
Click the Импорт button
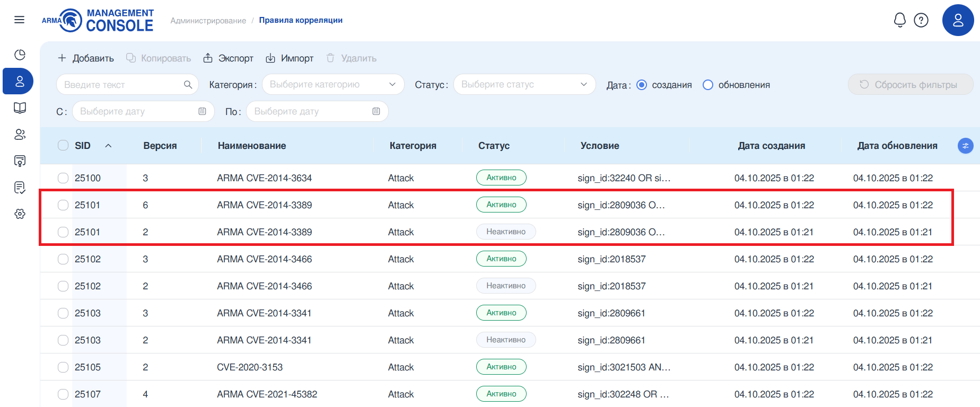pyautogui.click(x=290, y=58)
